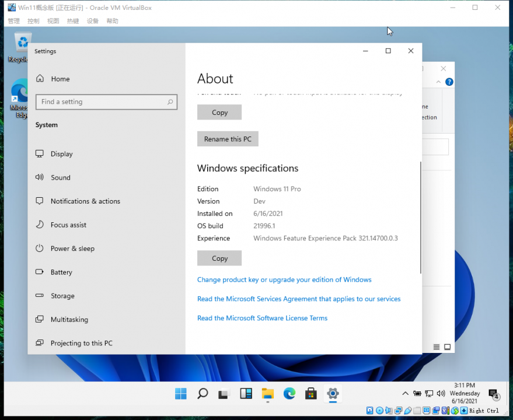
Task: Open VirtualBox 帮助 menu
Action: (x=112, y=21)
